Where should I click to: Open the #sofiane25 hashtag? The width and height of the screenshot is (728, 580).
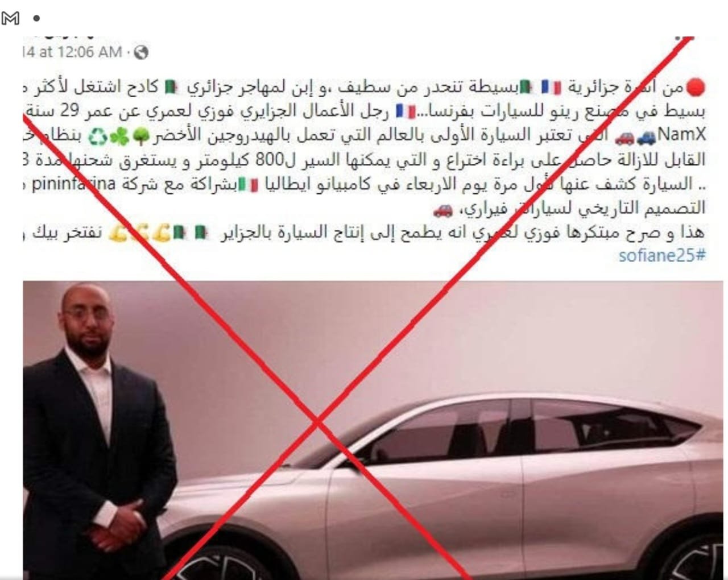(662, 255)
